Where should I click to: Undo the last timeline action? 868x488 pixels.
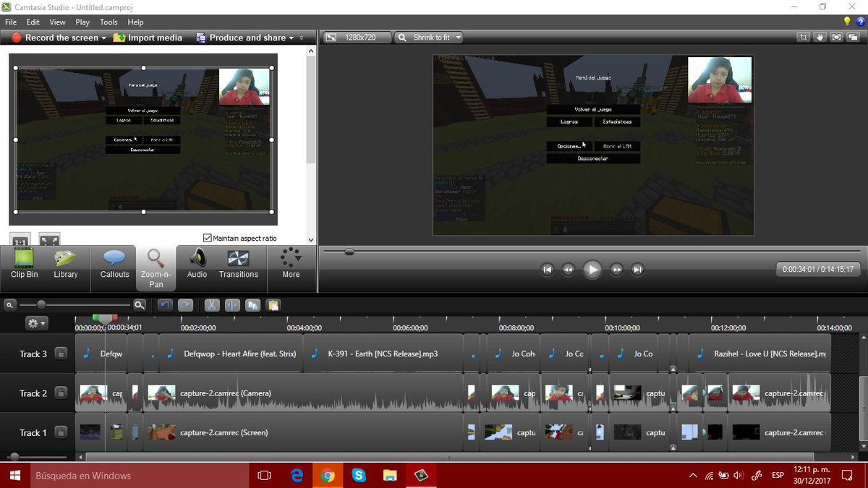(166, 305)
